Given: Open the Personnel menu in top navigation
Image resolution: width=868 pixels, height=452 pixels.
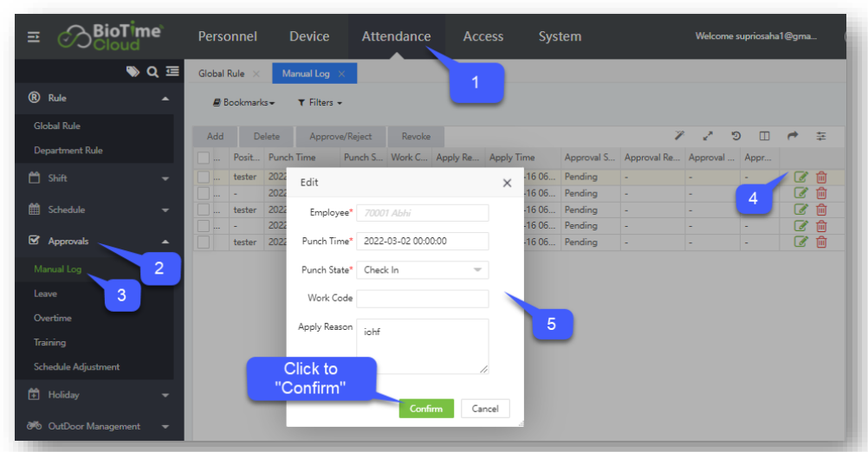Looking at the screenshot, I should pyautogui.click(x=227, y=36).
